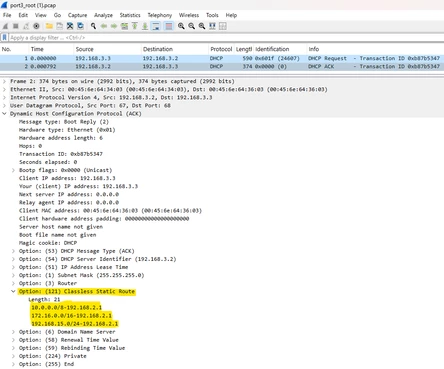Click the display filter bookmark icon
The height and width of the screenshot is (369, 444).
[x=4, y=38]
